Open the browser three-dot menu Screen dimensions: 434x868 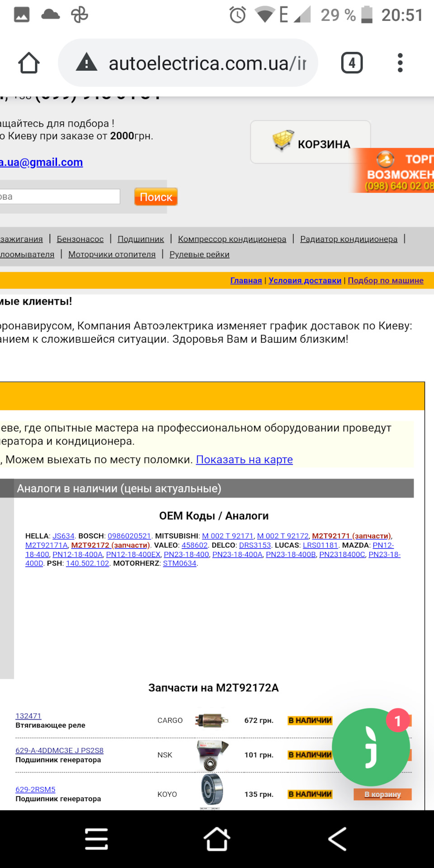(x=400, y=63)
